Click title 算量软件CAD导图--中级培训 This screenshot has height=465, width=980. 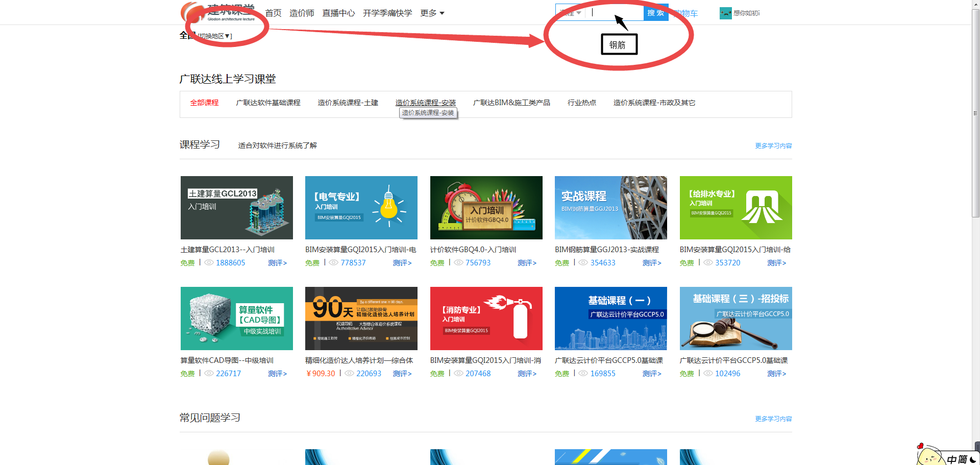pos(227,360)
